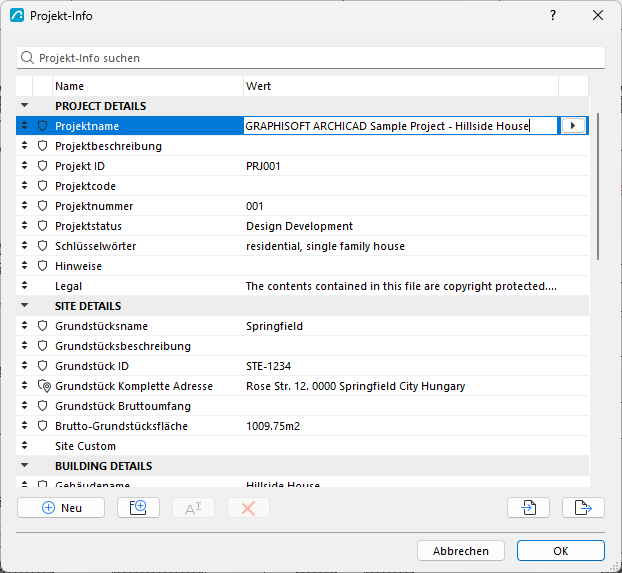Viewport: 622px width, 573px height.
Task: Click the shield icon beside Grundstücksbeschreibung
Action: pyautogui.click(x=42, y=346)
